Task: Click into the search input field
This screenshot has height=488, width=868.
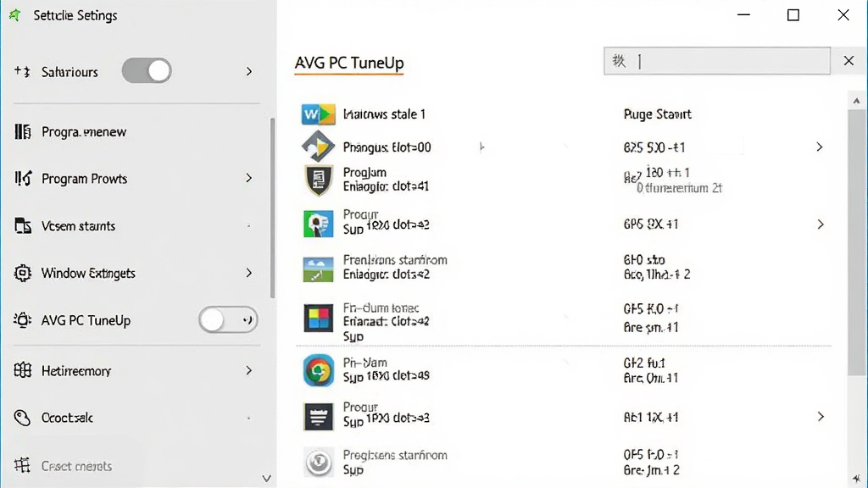Action: coord(717,61)
